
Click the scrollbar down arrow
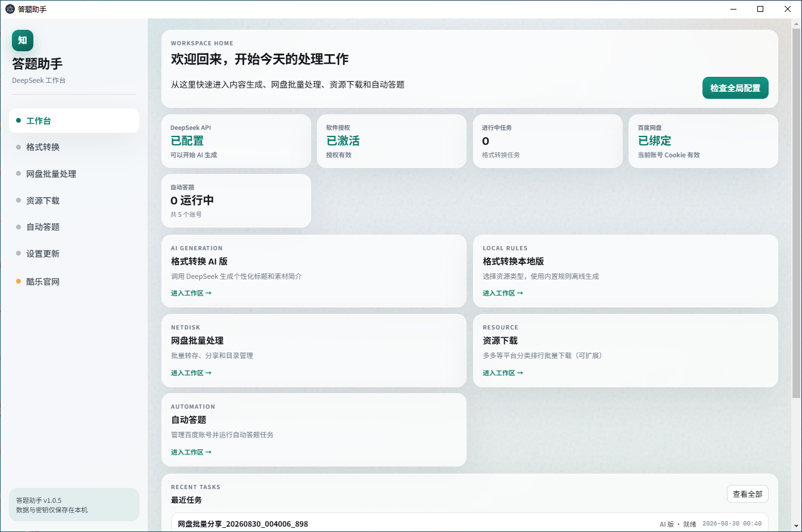click(x=797, y=527)
